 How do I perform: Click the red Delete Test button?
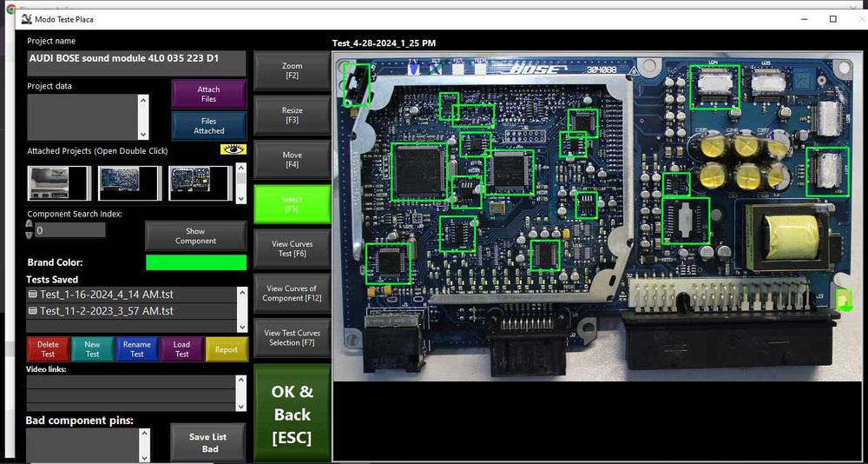[48, 349]
